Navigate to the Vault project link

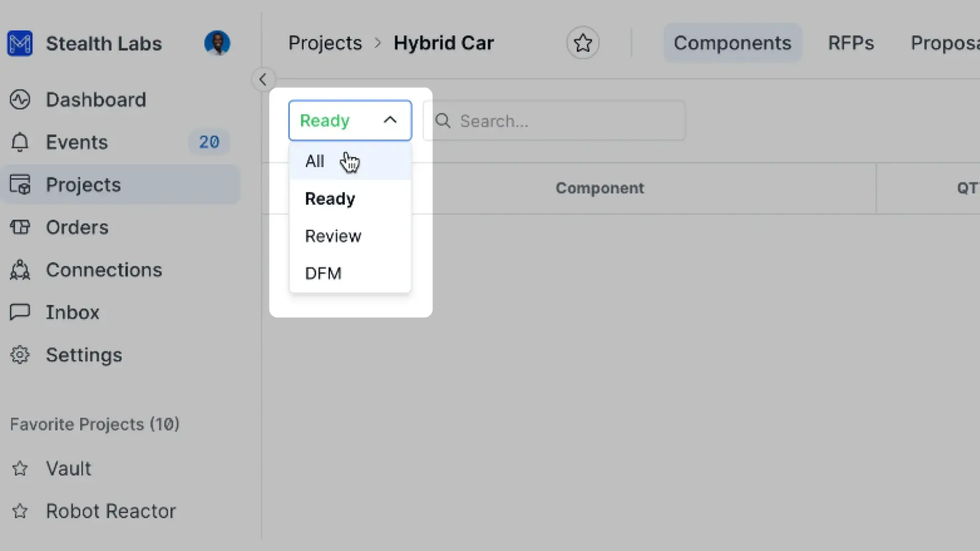click(x=68, y=468)
